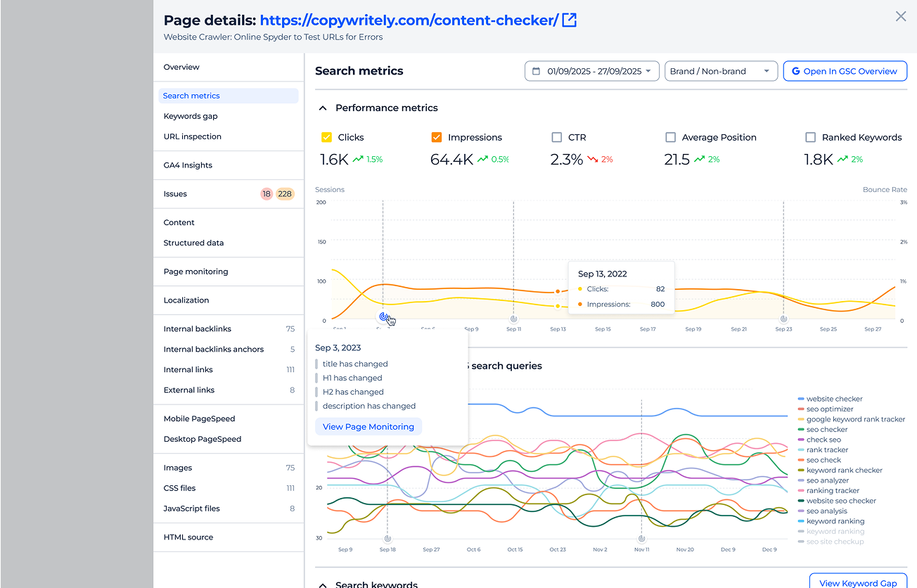
Task: Click the 21.5 average position value
Action: (677, 160)
